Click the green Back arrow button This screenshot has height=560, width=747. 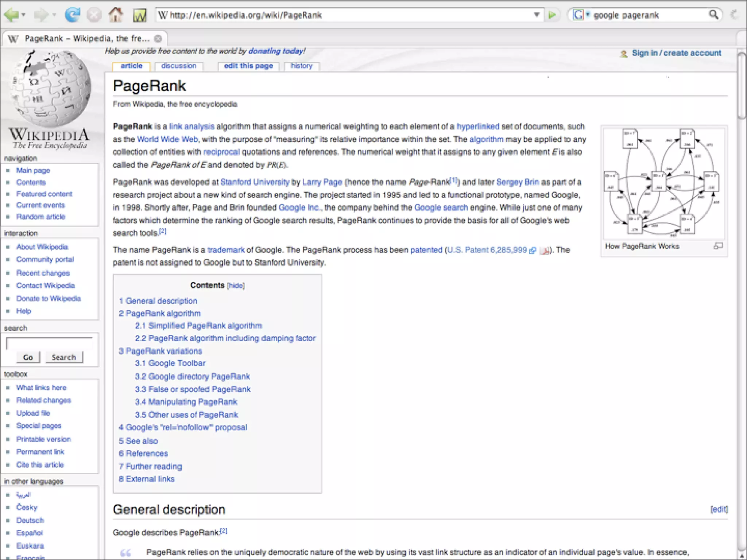11,15
